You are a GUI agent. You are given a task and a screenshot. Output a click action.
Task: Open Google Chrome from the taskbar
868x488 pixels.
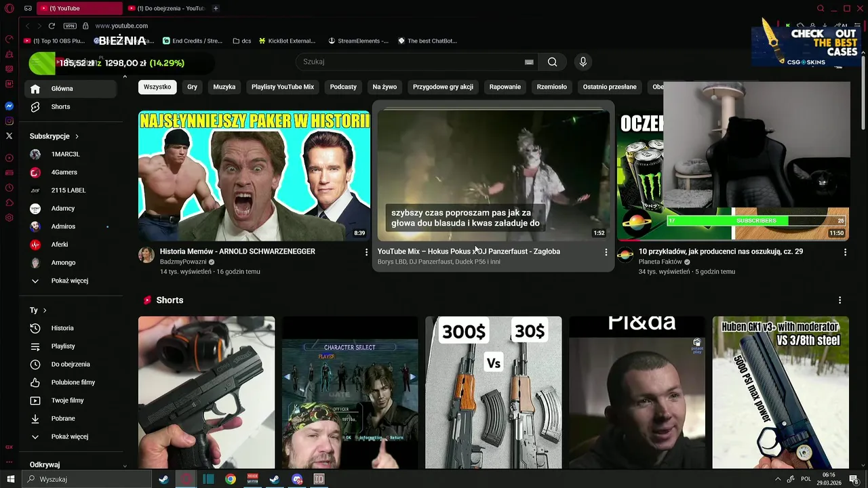pos(231,479)
